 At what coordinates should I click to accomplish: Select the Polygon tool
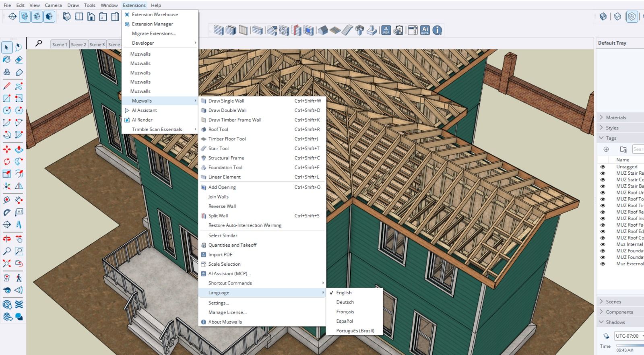[19, 110]
